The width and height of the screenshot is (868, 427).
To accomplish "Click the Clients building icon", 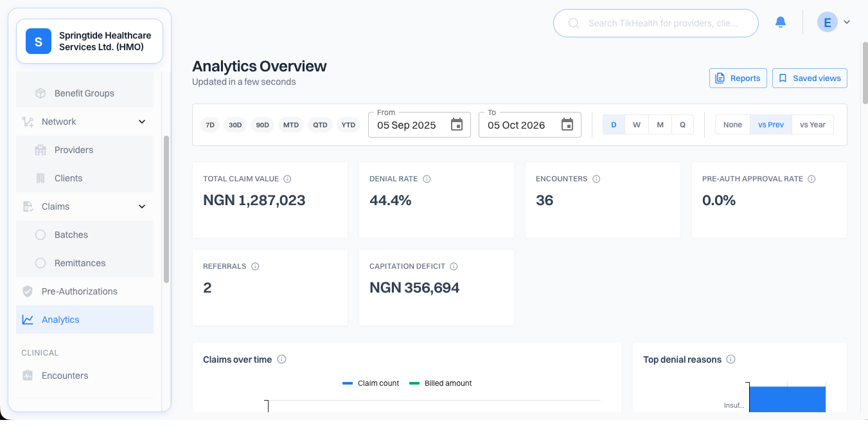I will coord(40,178).
